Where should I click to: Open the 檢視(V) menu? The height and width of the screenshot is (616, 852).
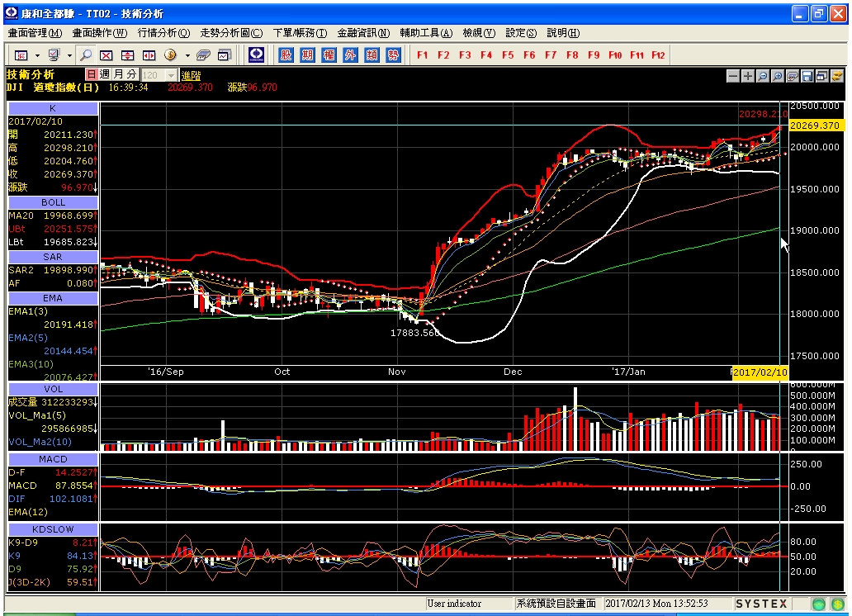(x=479, y=33)
